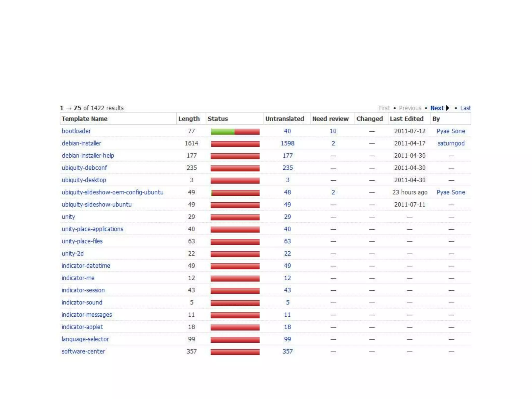Image resolution: width=532 pixels, height=399 pixels.
Task: Jump to the Last results page
Action: pyautogui.click(x=465, y=108)
